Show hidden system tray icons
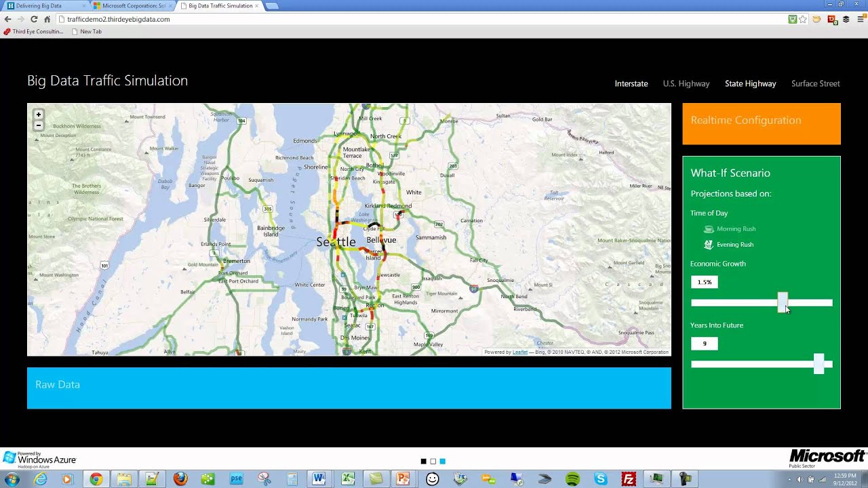The height and width of the screenshot is (488, 868). [x=789, y=480]
